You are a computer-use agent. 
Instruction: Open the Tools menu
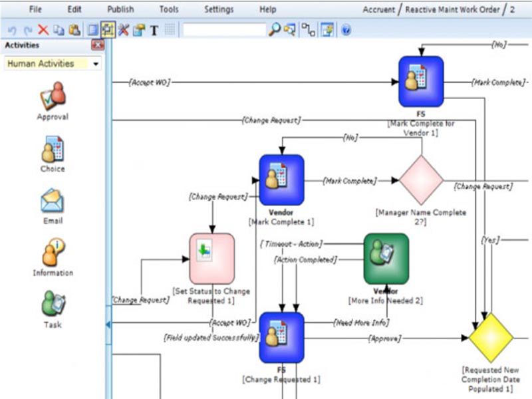tap(169, 9)
